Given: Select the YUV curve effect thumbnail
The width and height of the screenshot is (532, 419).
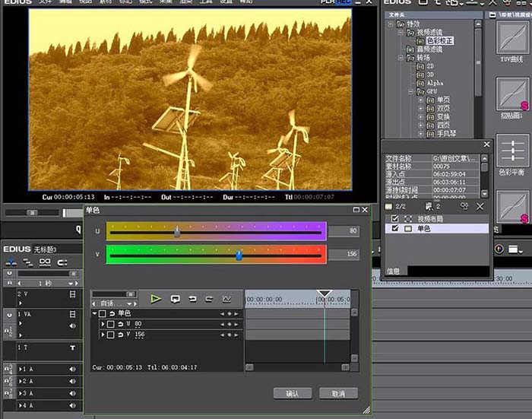Looking at the screenshot, I should (512, 38).
